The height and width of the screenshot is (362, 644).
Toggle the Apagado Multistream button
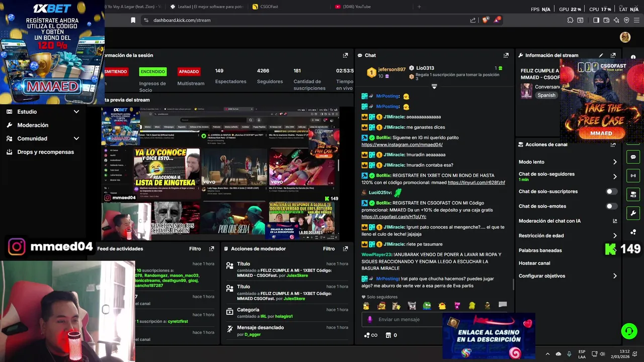pos(189,71)
